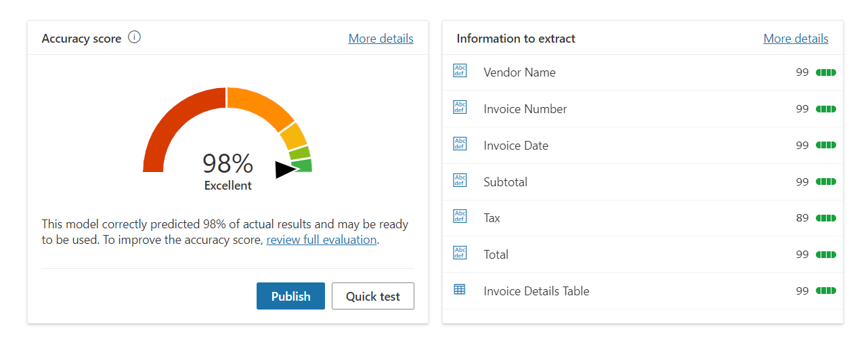Click the Tax field type icon
Viewport: 868px width, 340px height.
click(460, 217)
